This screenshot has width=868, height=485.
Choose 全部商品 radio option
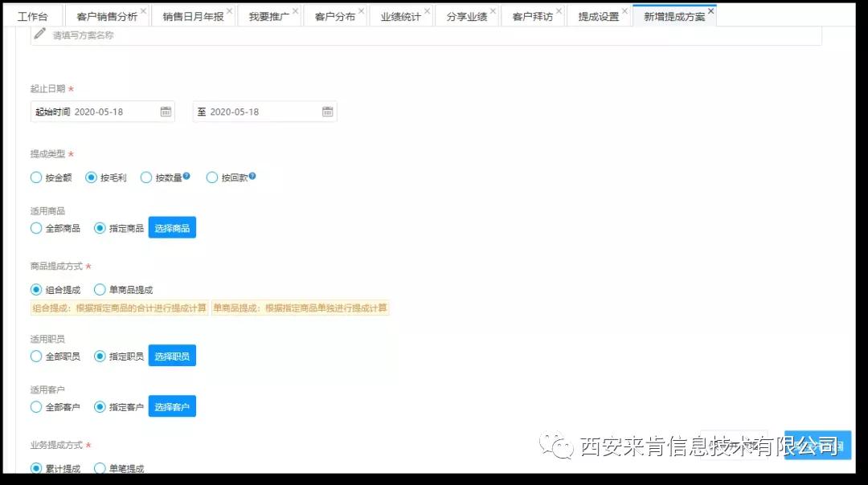point(36,228)
